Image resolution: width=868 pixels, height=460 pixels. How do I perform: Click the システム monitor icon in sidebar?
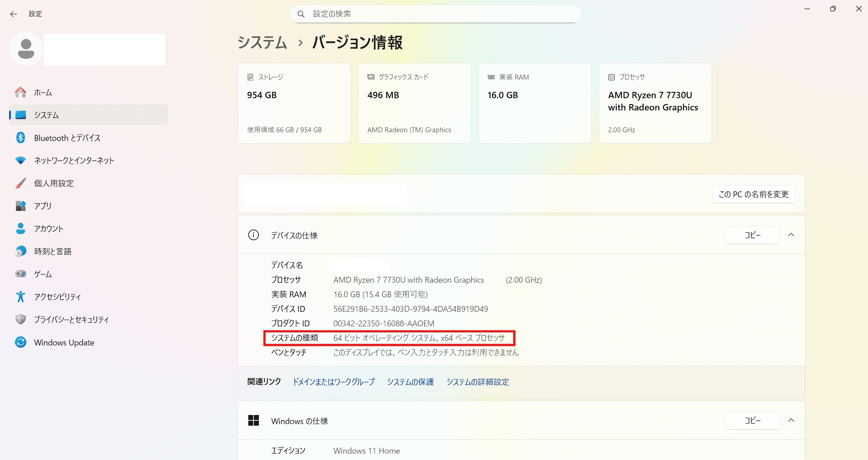20,115
